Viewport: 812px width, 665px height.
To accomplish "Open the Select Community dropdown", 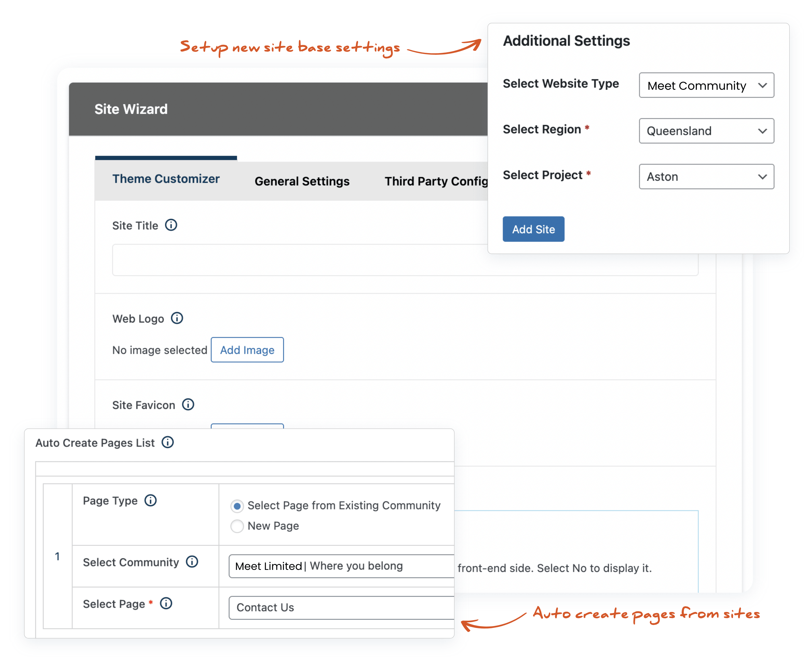I will tap(341, 566).
